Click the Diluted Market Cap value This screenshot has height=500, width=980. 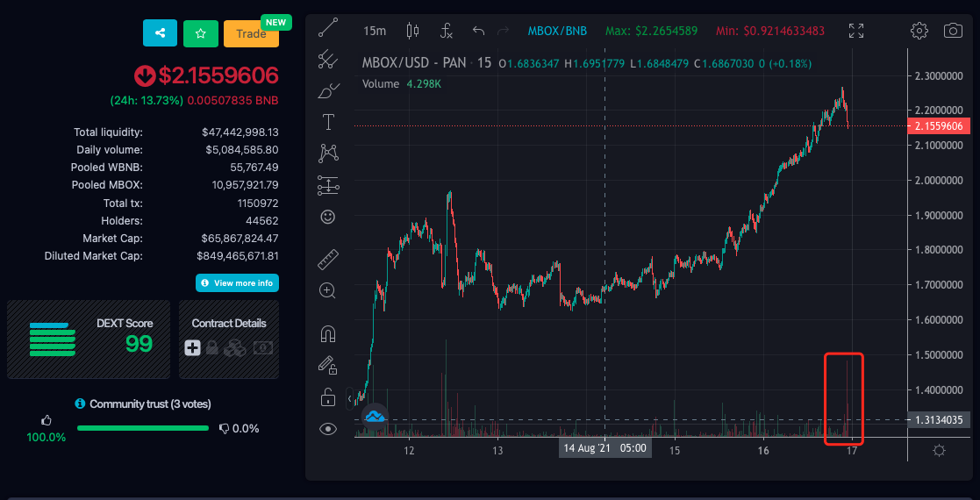pyautogui.click(x=238, y=255)
